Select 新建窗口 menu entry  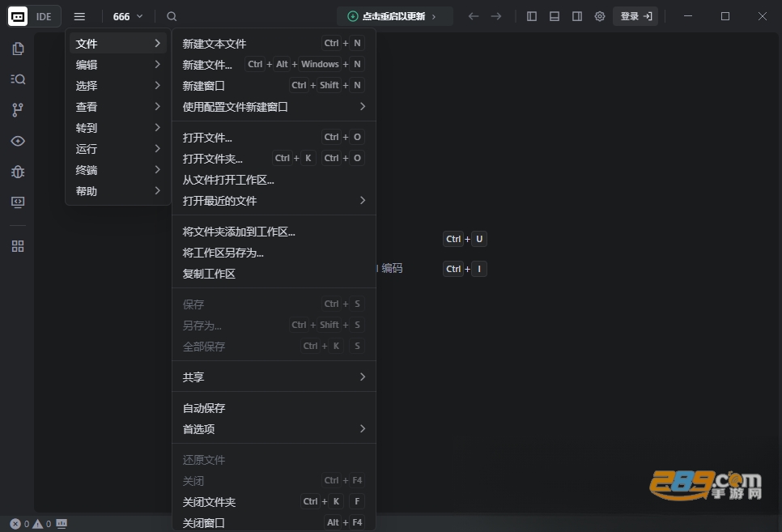(x=274, y=85)
